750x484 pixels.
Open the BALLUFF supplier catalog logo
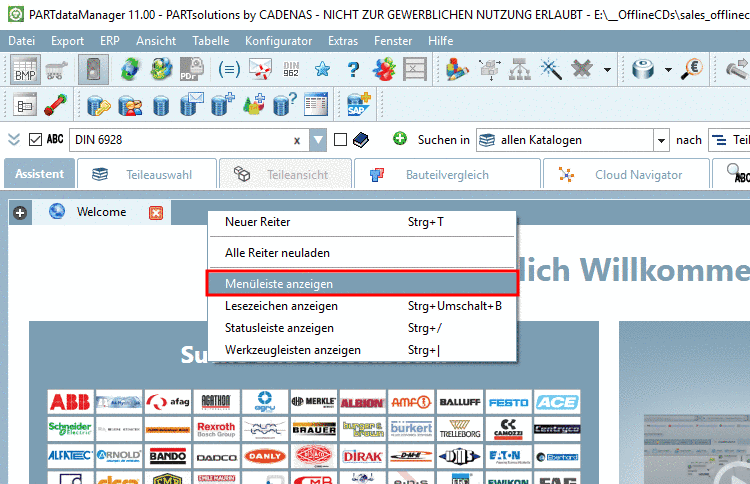tap(460, 402)
